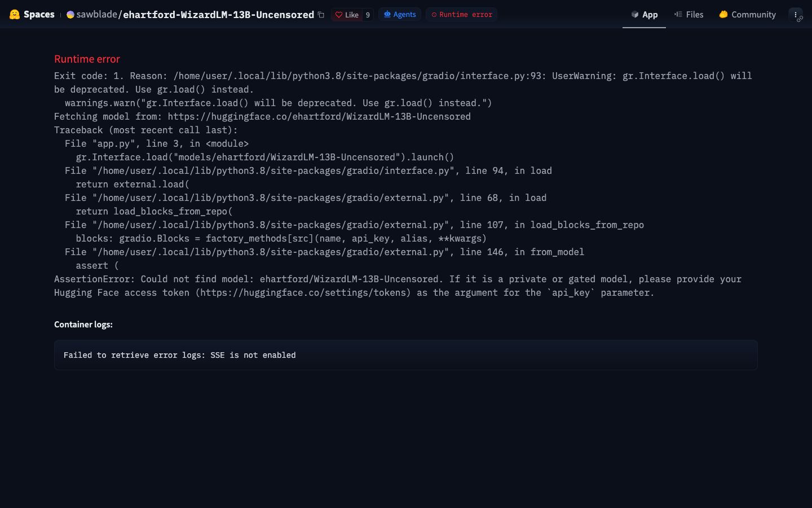Viewport: 812px width, 508px height.
Task: Click the 'return load_blocks_from_repo(' code line
Action: click(154, 212)
